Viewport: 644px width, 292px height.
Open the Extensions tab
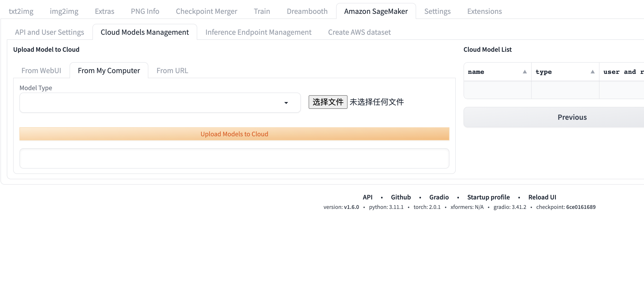pos(484,11)
